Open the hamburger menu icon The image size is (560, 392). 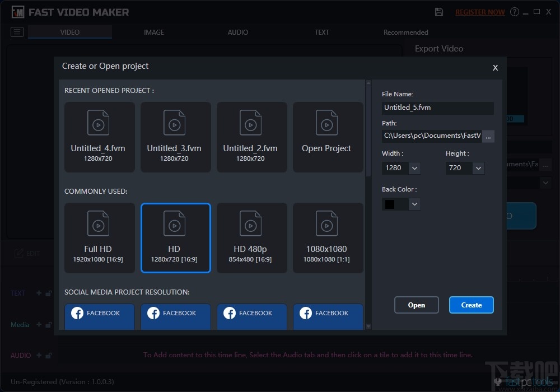[x=17, y=32]
